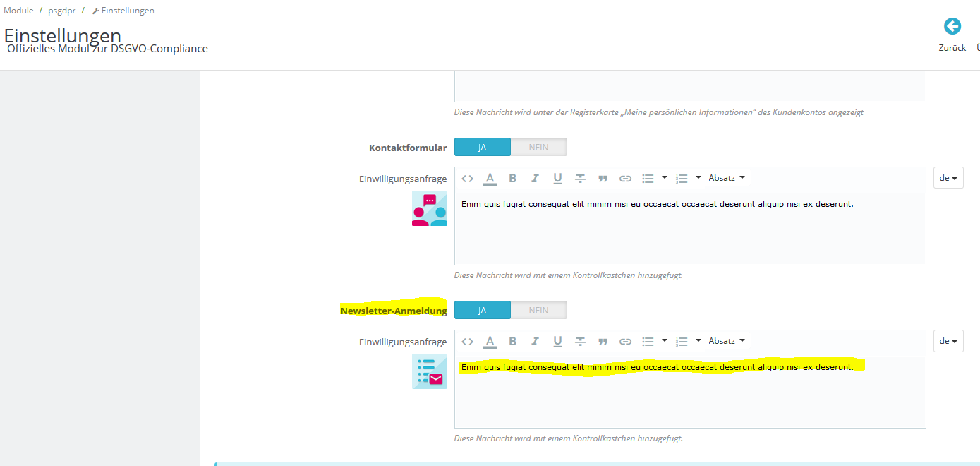Click bullet list icon in Newsletter-Anmeldung editor

point(648,342)
